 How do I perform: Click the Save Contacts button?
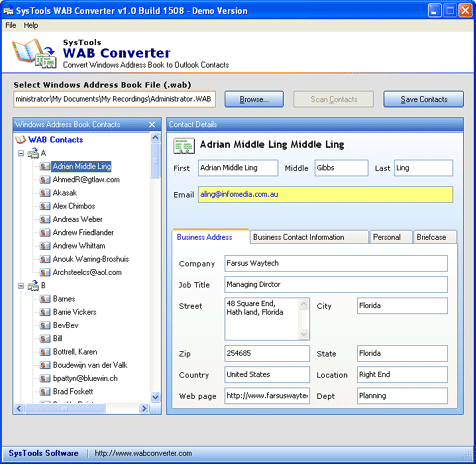(x=423, y=99)
